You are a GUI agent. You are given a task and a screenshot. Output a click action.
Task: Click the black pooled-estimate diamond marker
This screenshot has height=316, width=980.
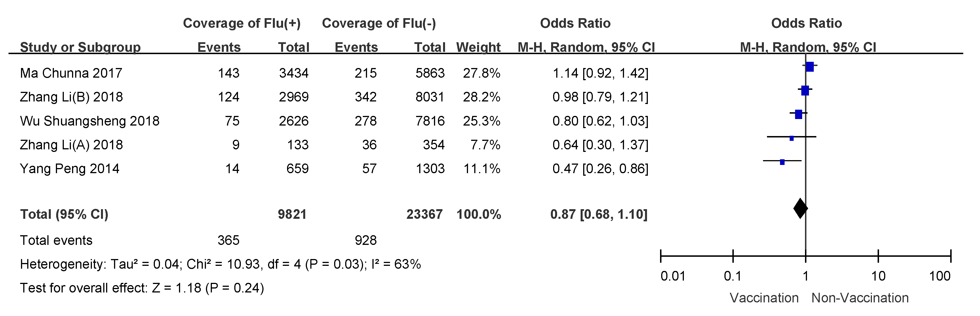800,208
